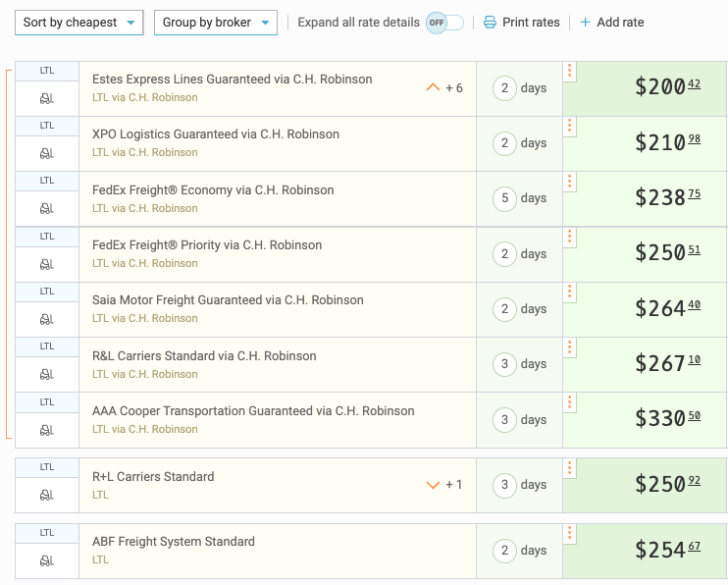The width and height of the screenshot is (728, 585).
Task: Open three-dot menu for ABF Freight System rate
Action: pos(570,534)
